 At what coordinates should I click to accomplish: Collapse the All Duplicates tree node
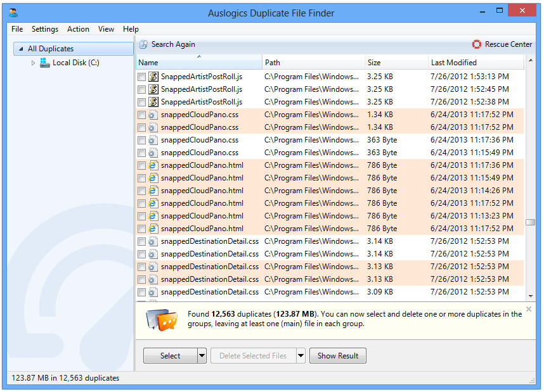pyautogui.click(x=21, y=49)
